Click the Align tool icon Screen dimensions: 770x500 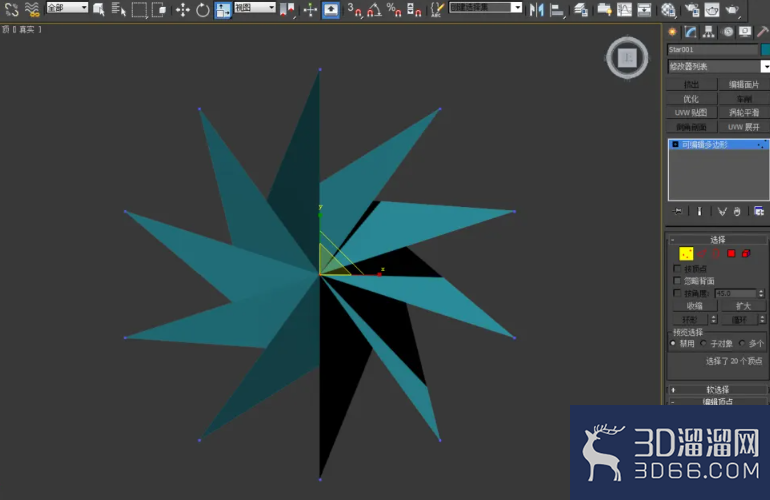point(557,10)
